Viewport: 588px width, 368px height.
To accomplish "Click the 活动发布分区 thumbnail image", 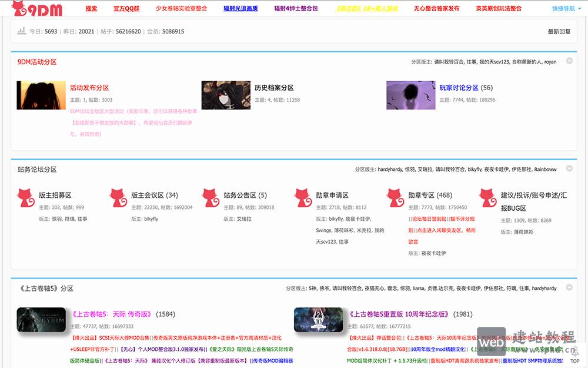I will click(41, 95).
